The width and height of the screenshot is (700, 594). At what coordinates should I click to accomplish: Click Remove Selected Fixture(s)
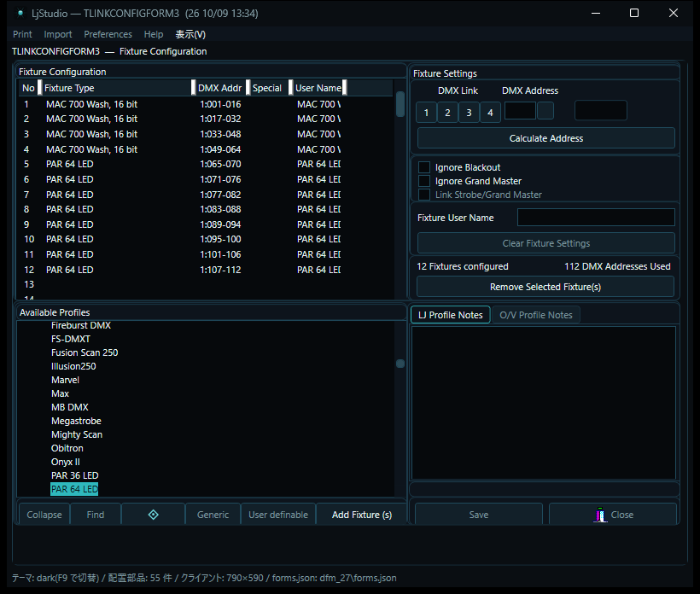(545, 287)
